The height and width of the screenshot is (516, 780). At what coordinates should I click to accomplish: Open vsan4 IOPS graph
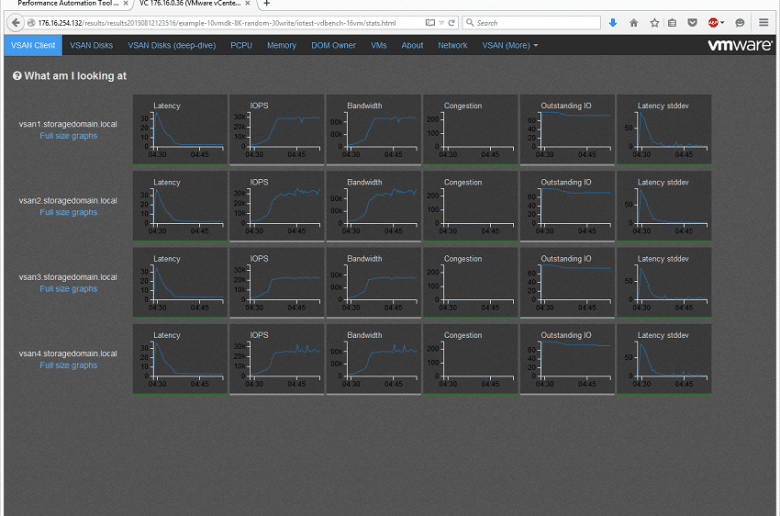pyautogui.click(x=277, y=359)
